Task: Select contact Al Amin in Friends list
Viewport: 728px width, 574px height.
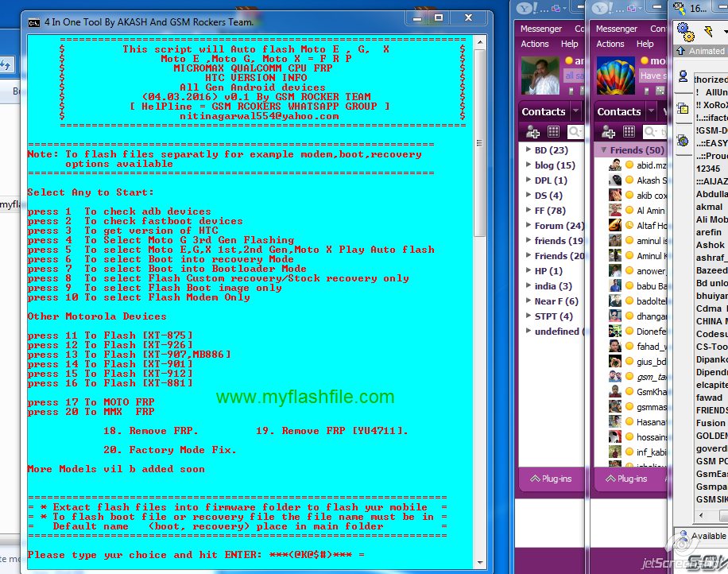Action: [637, 211]
